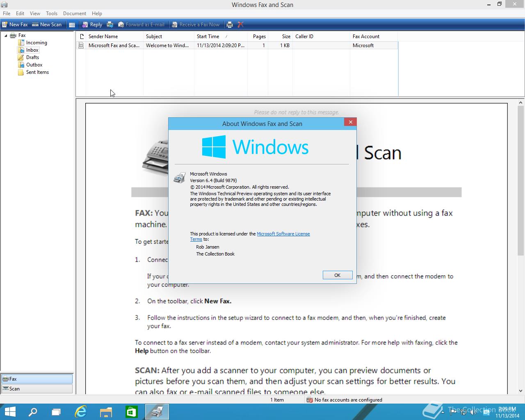Open the volume speaker tray icon
The image size is (525, 420).
(x=473, y=412)
